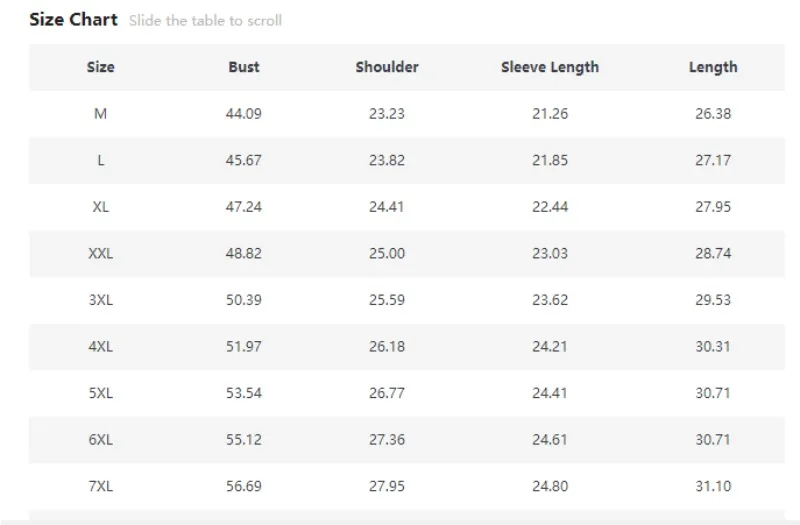The height and width of the screenshot is (525, 800).
Task: Select the XXL size row label
Action: [101, 254]
